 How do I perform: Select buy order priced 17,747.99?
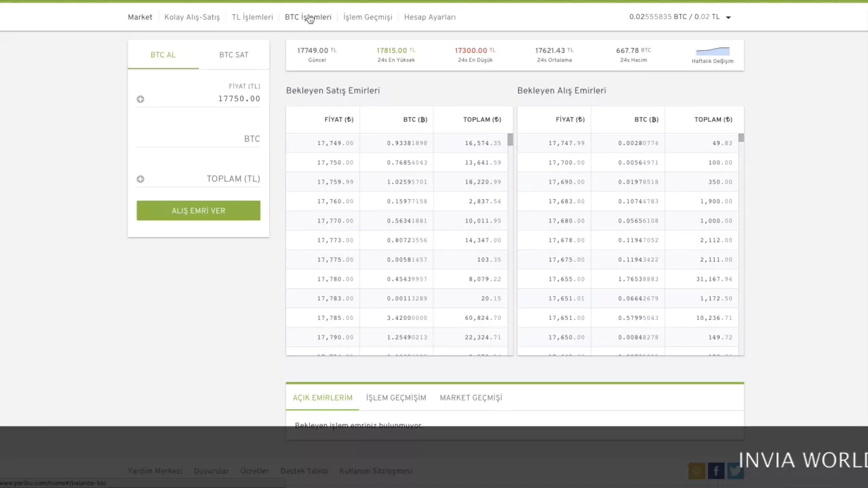pos(628,143)
